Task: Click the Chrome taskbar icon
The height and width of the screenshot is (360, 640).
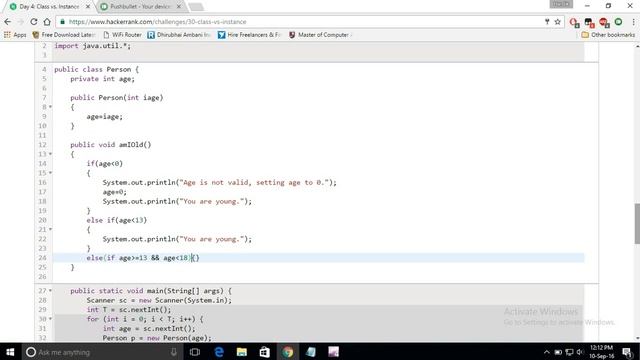Action: click(287, 352)
